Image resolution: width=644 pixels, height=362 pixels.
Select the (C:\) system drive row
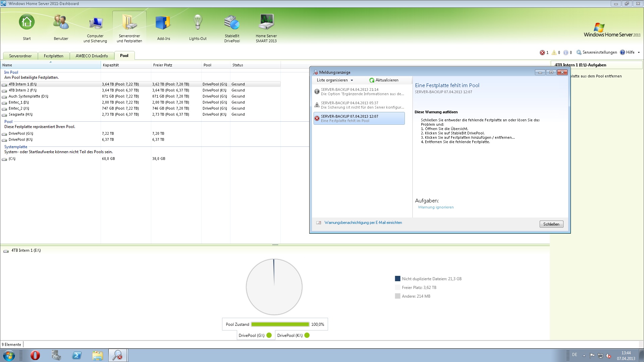click(x=141, y=159)
